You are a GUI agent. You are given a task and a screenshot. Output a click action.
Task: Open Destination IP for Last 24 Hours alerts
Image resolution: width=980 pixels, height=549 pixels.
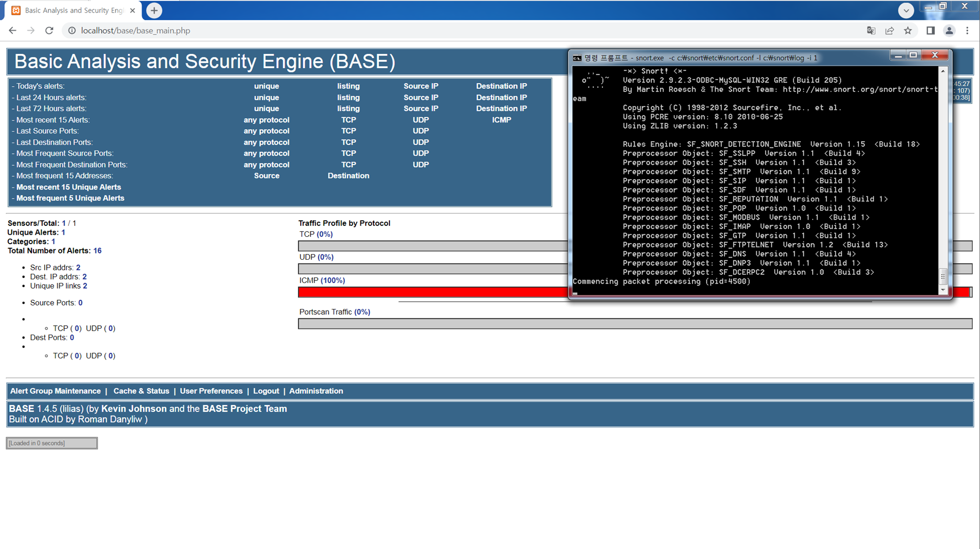[501, 98]
